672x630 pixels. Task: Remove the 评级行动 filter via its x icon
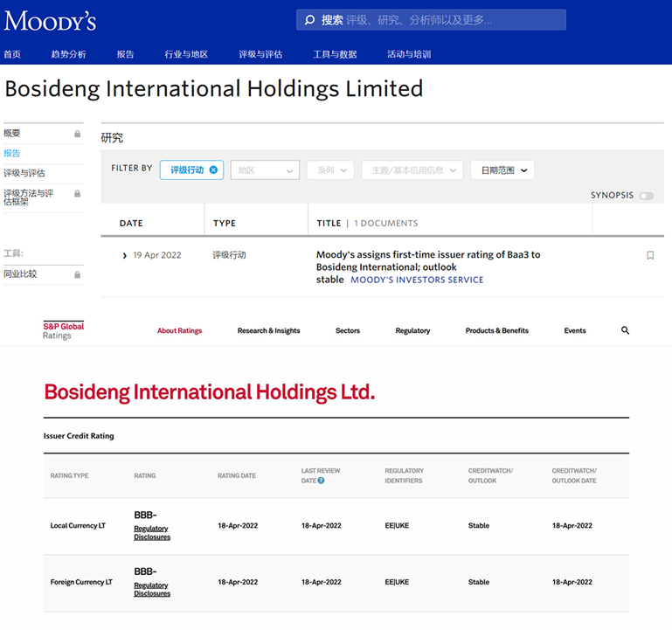tap(214, 170)
